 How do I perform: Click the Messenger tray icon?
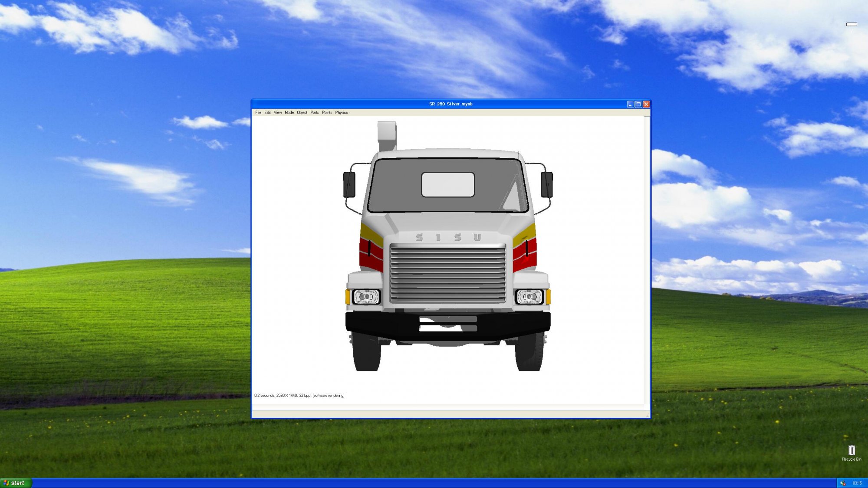click(x=843, y=483)
